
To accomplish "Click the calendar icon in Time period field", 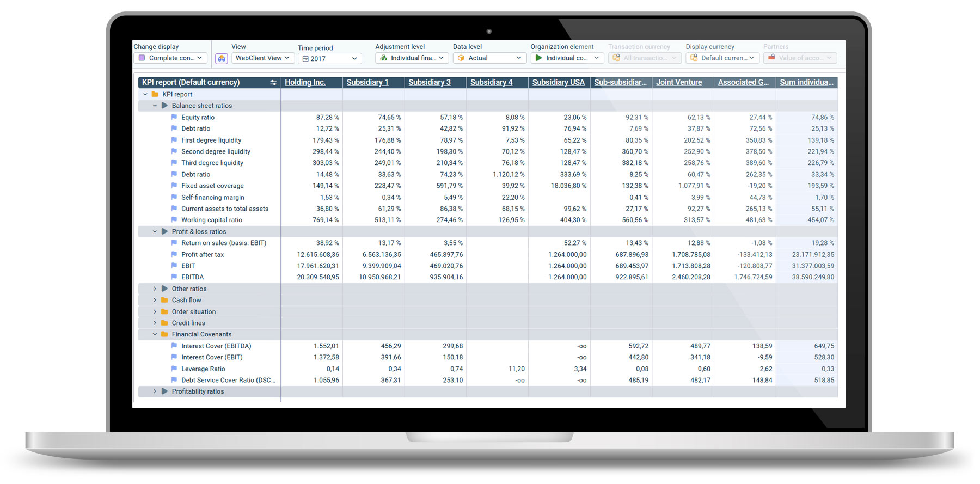I will pos(305,59).
